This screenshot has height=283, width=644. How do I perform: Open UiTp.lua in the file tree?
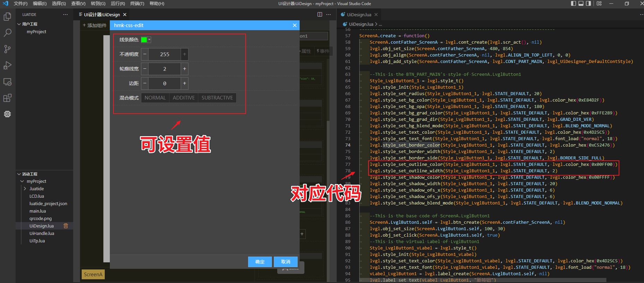[37, 241]
